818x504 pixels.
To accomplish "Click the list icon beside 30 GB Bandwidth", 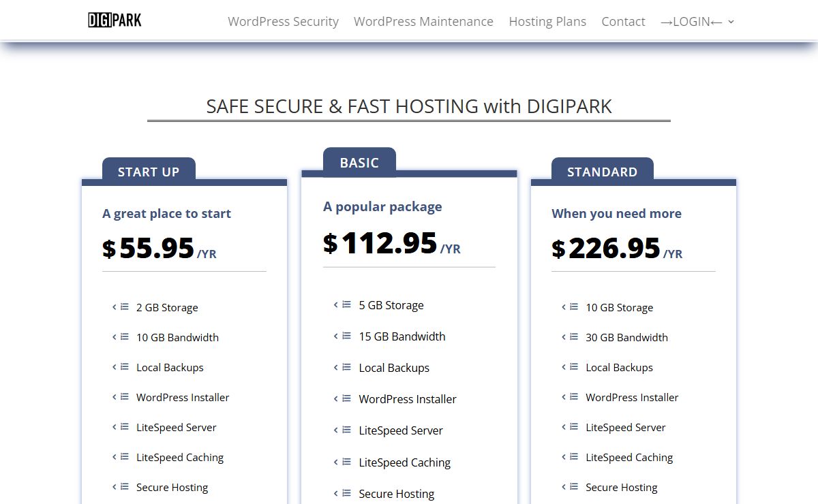I will tap(570, 337).
